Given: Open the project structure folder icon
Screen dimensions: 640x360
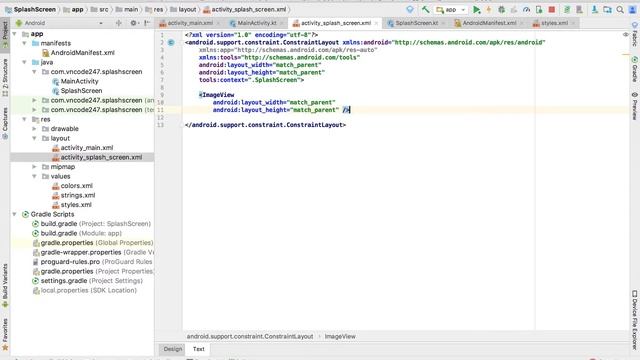Looking at the screenshot, I should (x=607, y=9).
